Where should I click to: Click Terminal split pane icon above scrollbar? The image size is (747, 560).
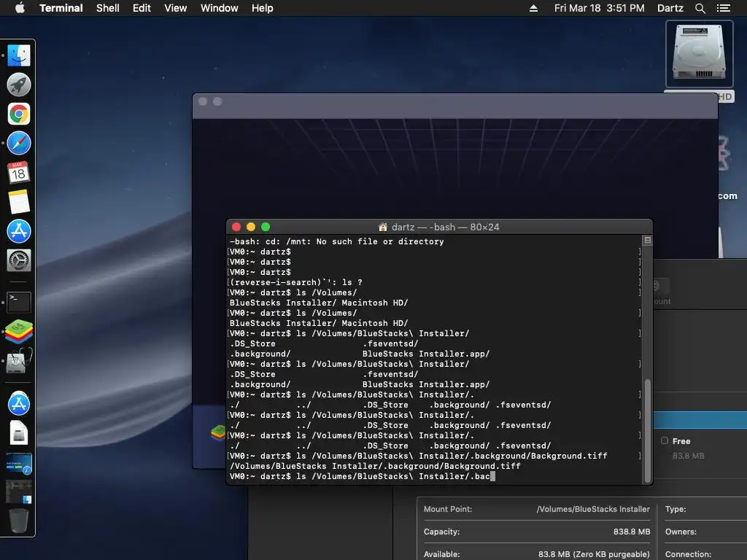point(648,240)
